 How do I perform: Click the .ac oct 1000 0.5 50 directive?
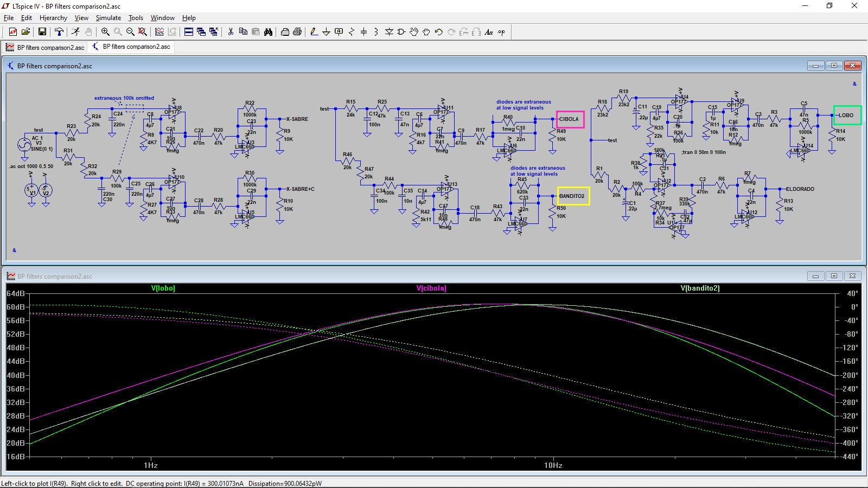tap(31, 166)
